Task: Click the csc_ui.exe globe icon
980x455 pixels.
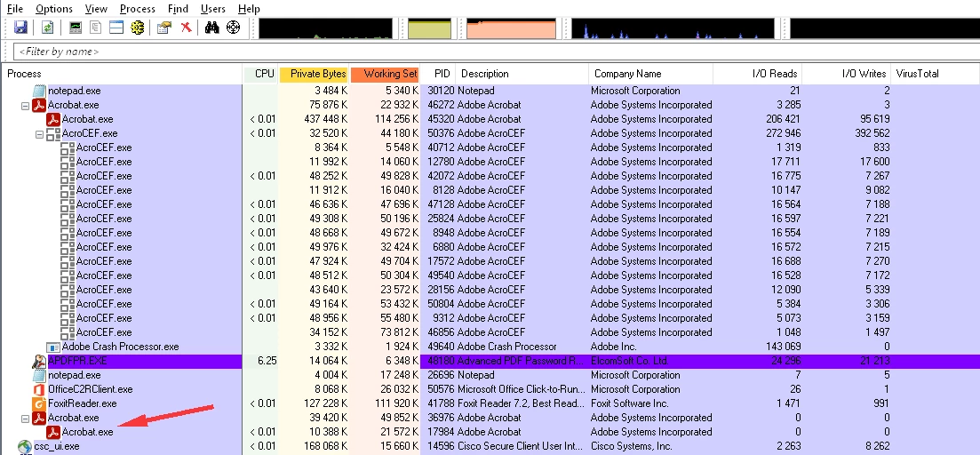Action: pos(25,446)
